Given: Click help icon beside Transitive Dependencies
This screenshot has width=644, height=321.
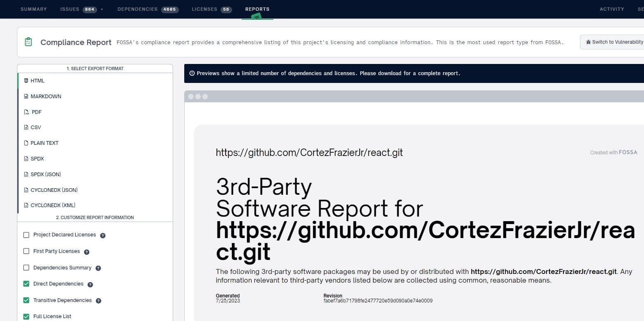Looking at the screenshot, I should click(x=98, y=301).
